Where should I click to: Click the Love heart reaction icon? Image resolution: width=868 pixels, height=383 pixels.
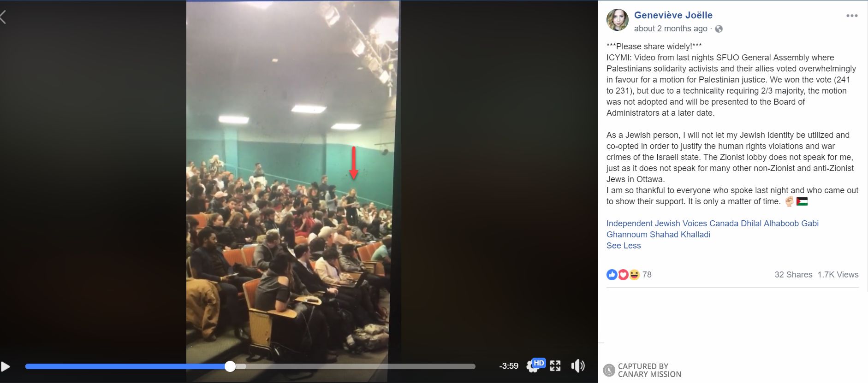click(x=623, y=275)
